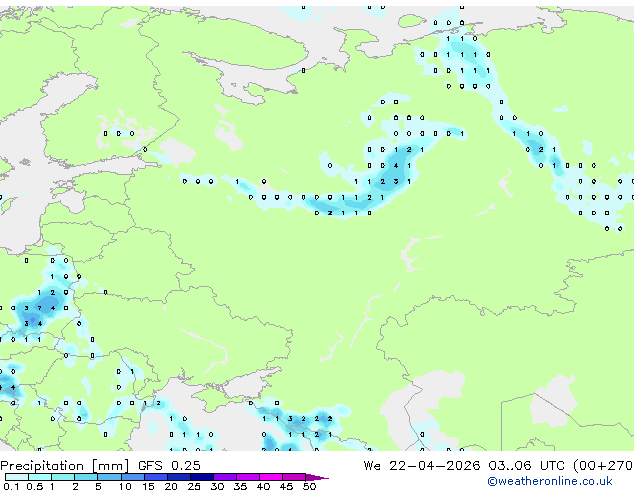Viewport: 634px width, 490px height.
Task: Click the 5–10 mm legend swatch
Action: [x=109, y=477]
